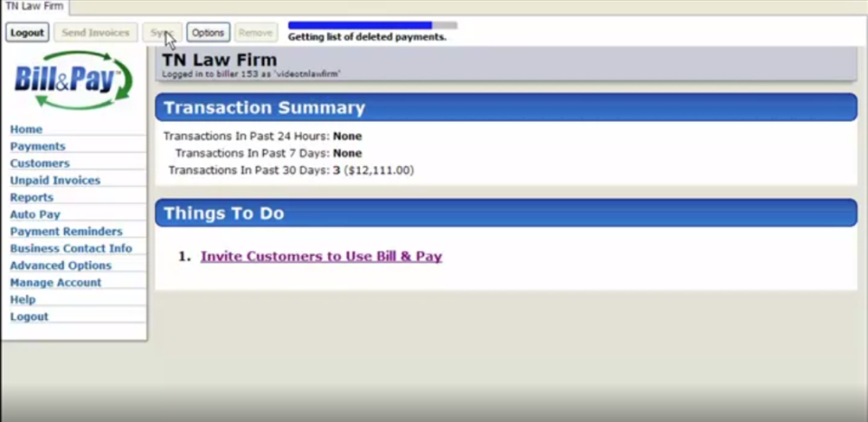The image size is (868, 422).
Task: Open Payments in the sidebar
Action: 38,146
